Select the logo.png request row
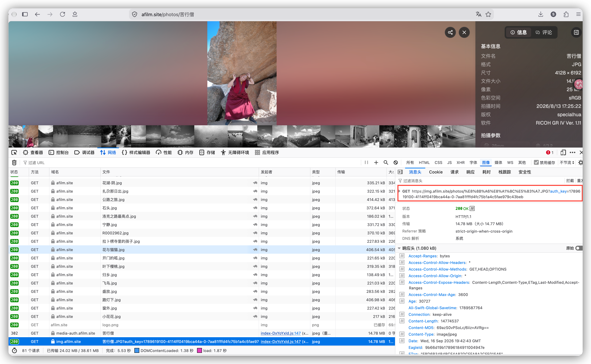This screenshot has height=364, width=591. [202, 325]
